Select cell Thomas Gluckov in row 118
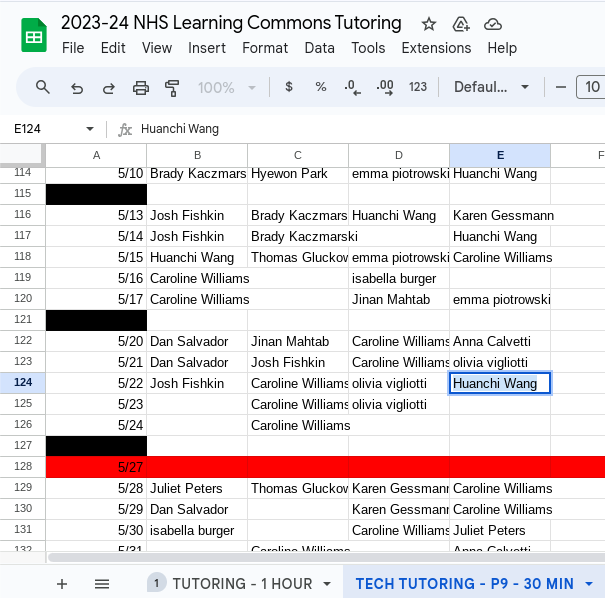This screenshot has height=598, width=605. 298,257
